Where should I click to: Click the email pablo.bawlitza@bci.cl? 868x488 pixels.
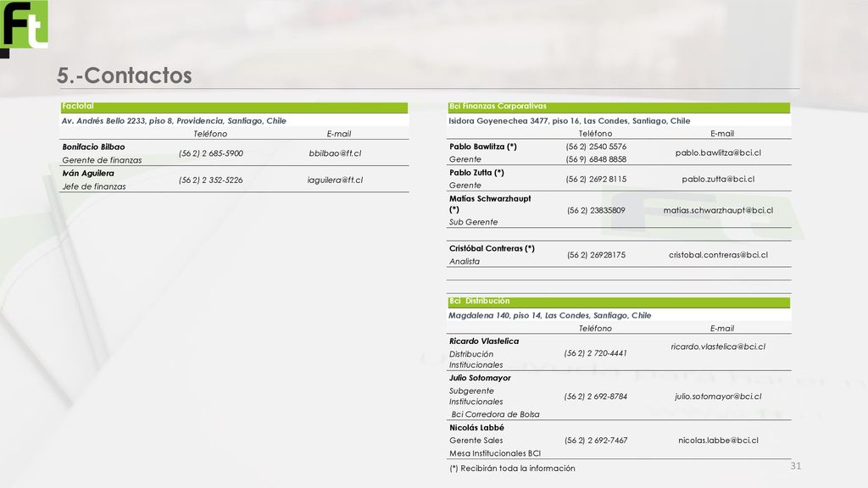[718, 152]
